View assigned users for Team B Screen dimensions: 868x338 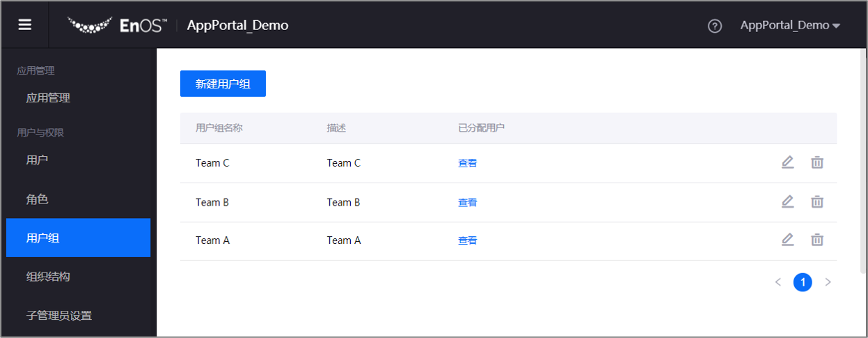click(x=467, y=203)
